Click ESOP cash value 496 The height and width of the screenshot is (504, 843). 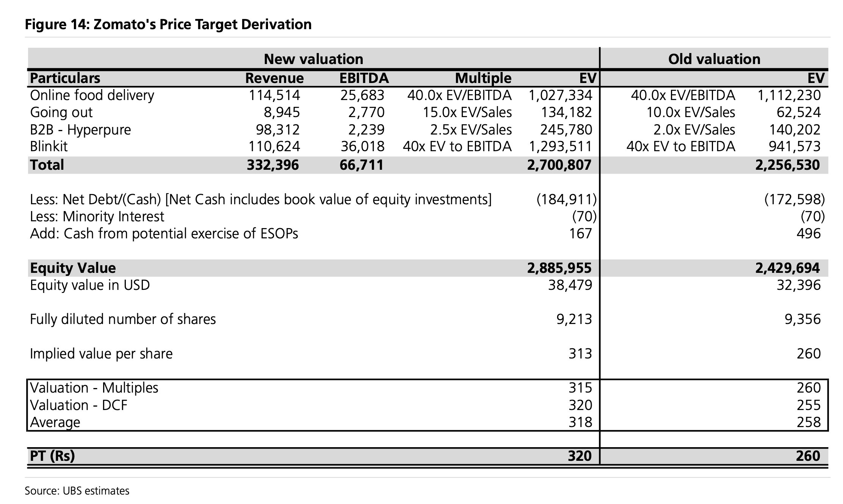(809, 233)
